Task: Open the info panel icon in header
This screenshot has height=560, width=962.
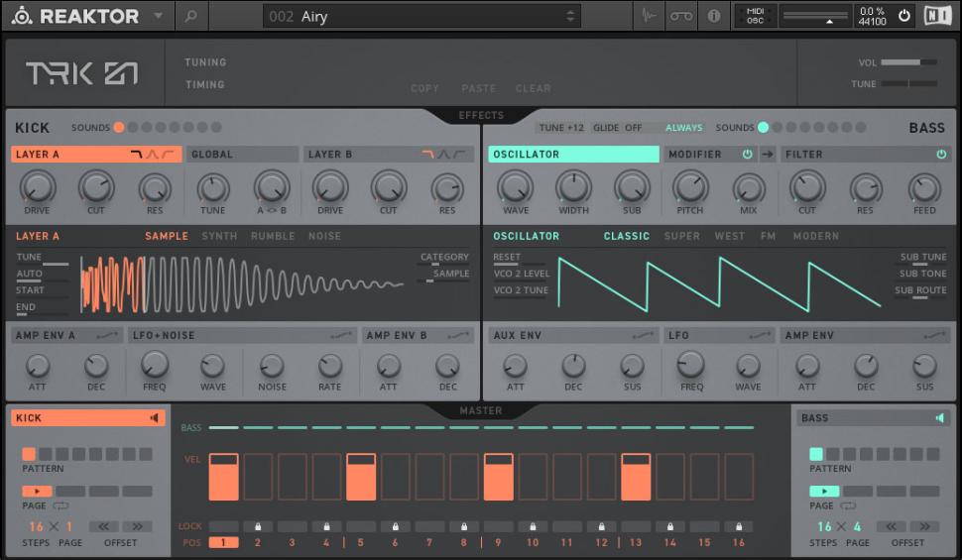Action: [713, 16]
